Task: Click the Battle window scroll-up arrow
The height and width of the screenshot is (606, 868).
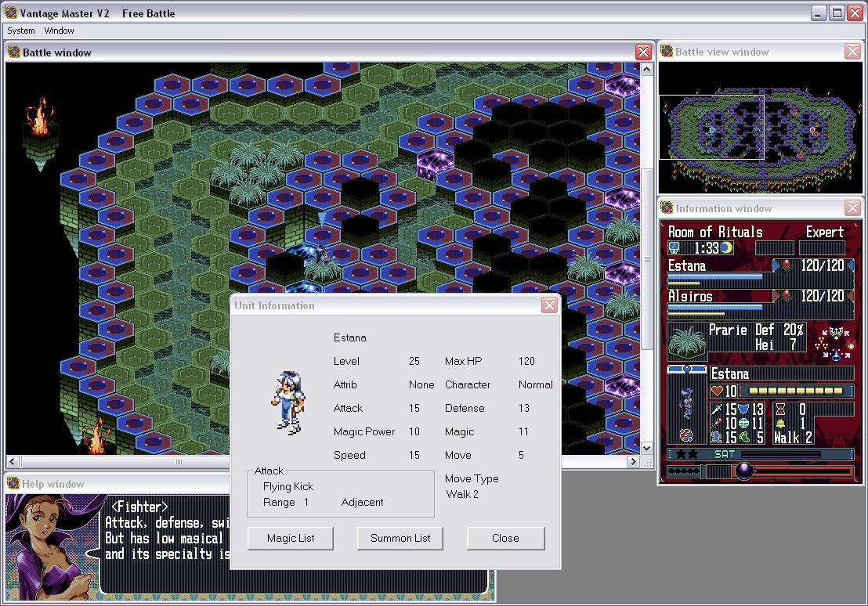Action: pos(646,69)
